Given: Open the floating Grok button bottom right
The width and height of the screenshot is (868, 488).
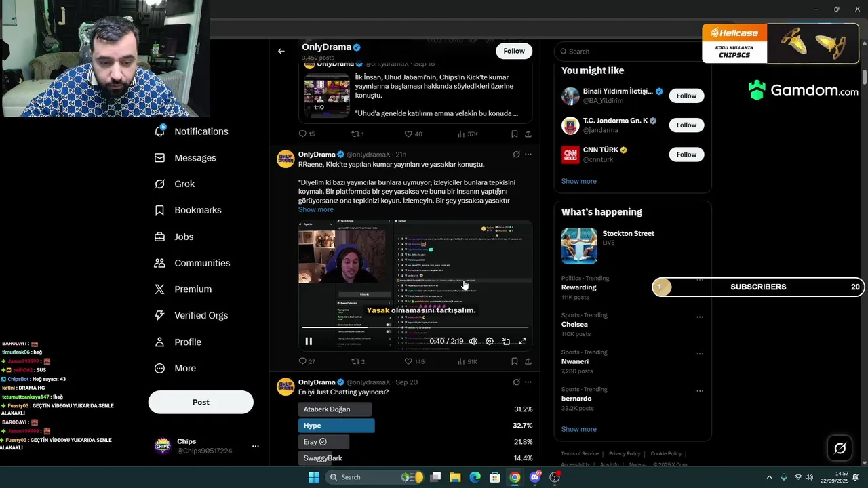Looking at the screenshot, I should [840, 448].
